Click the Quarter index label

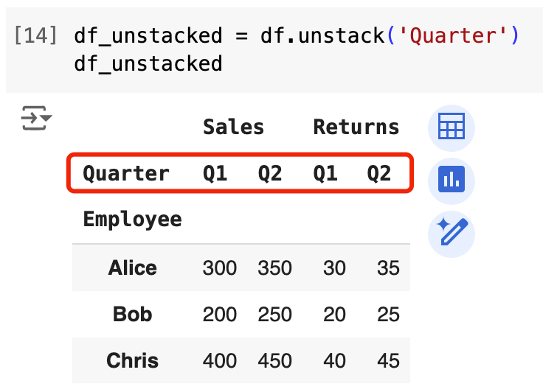[126, 174]
